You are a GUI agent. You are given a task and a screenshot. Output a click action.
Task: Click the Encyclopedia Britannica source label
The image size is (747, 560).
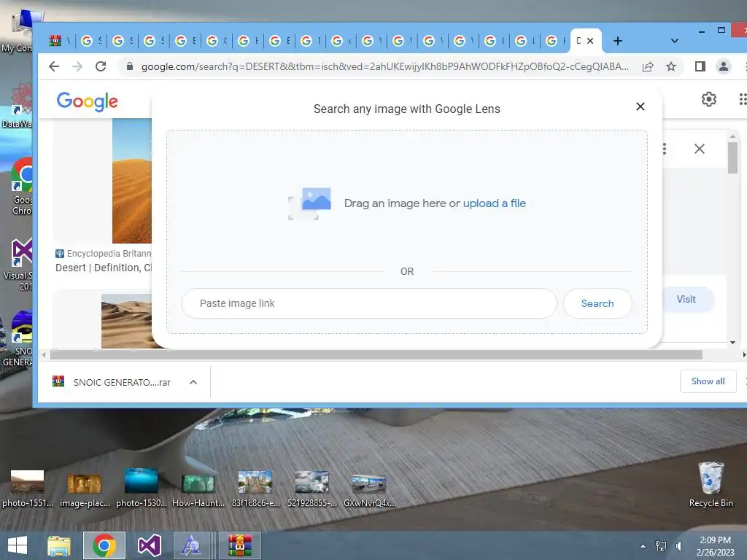[x=104, y=253]
